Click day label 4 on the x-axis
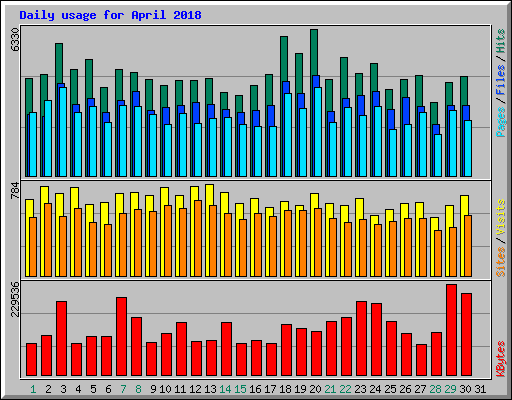This screenshot has width=512, height=400. 78,389
